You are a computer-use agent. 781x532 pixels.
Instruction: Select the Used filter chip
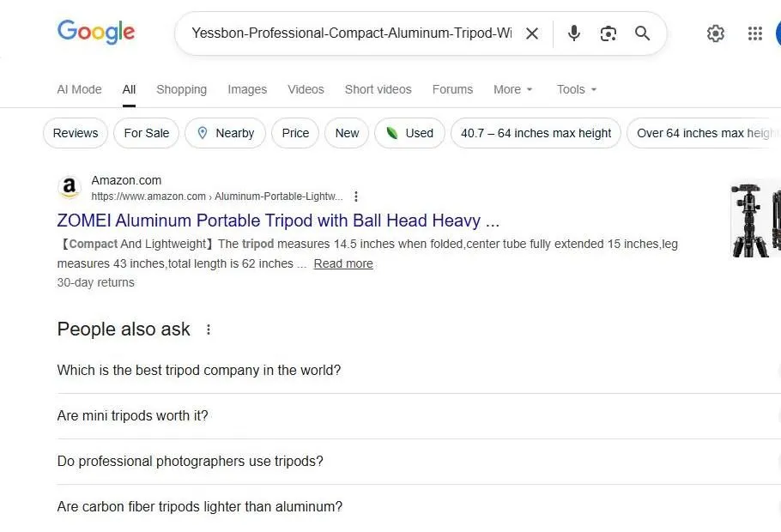coord(409,133)
